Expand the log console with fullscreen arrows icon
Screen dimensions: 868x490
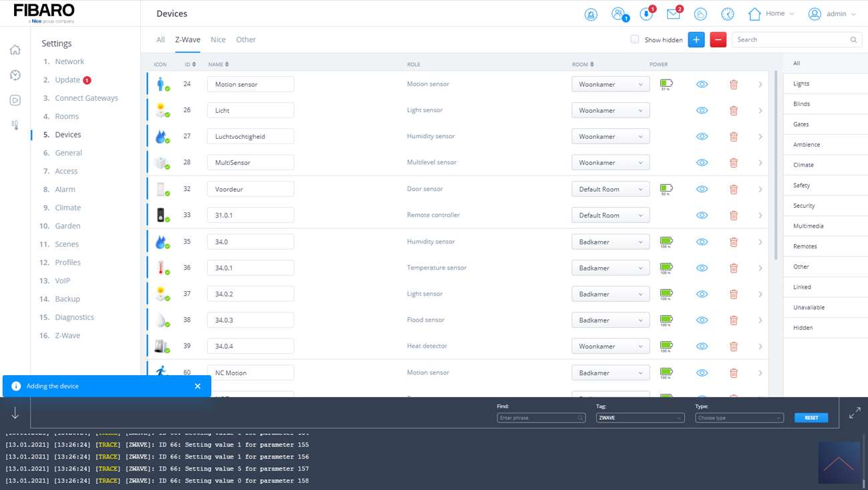click(854, 414)
